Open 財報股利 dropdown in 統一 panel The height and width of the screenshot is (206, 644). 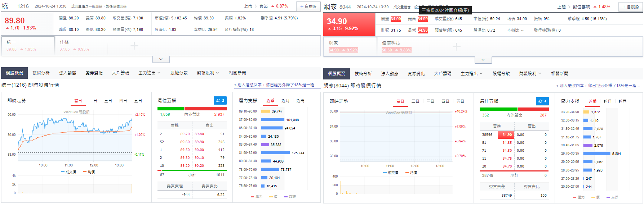208,73
